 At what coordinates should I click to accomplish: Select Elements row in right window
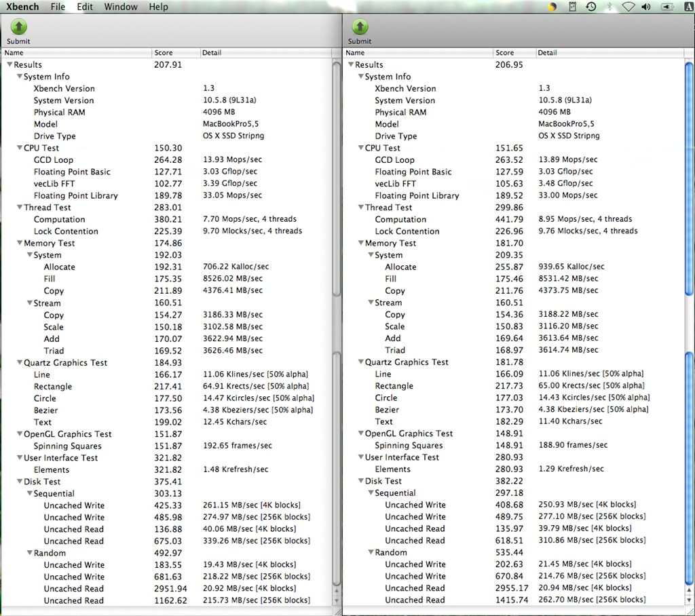pyautogui.click(x=514, y=469)
